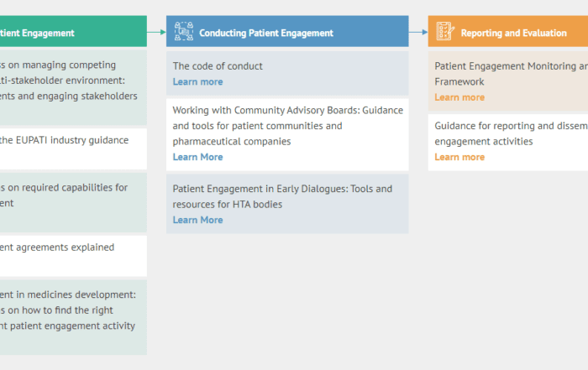Open Learn More under Monitoring Framework card
Viewport: 588px width, 370px height.
tap(459, 97)
